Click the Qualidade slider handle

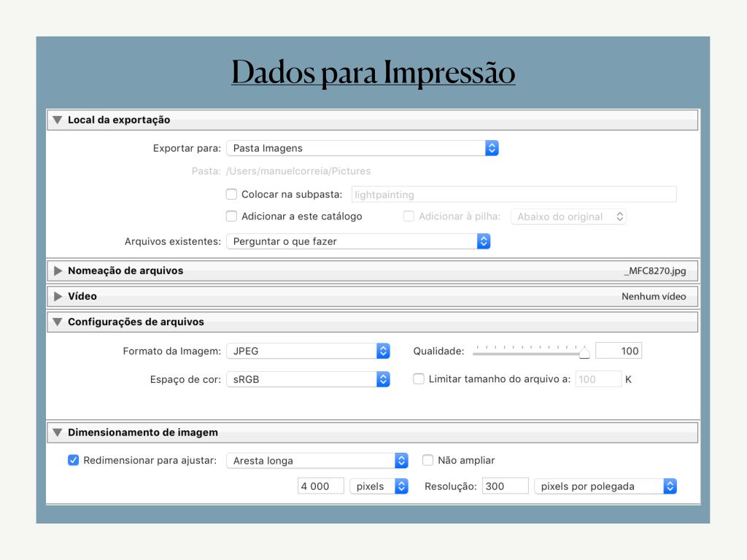click(584, 353)
